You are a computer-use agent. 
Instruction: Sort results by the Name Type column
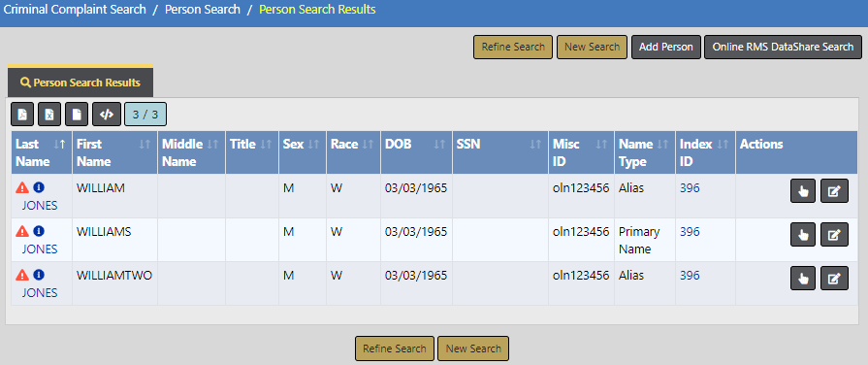click(644, 152)
